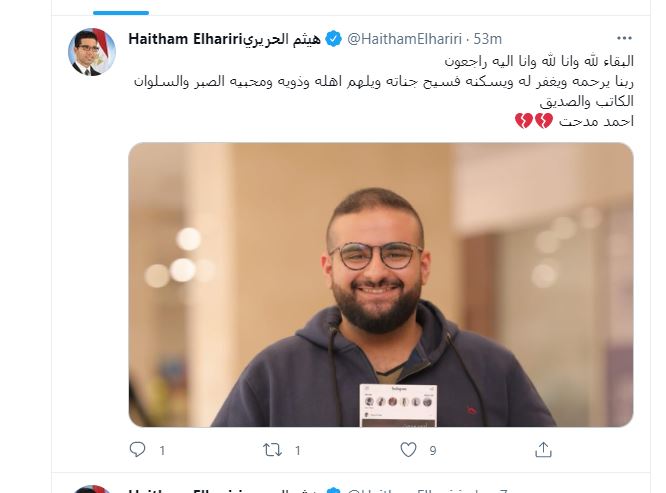Click the reply count number 1
The image size is (666, 493).
click(162, 450)
